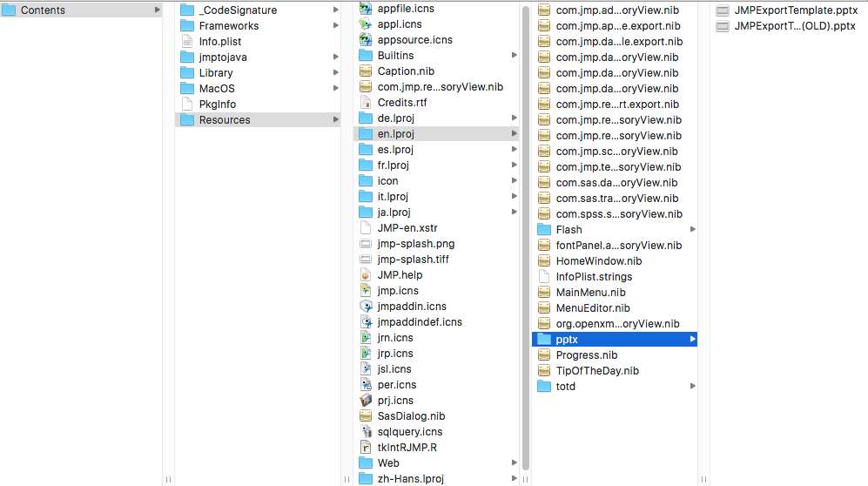Expand the Web folder arrow
The height and width of the screenshot is (486, 868).
pos(515,462)
